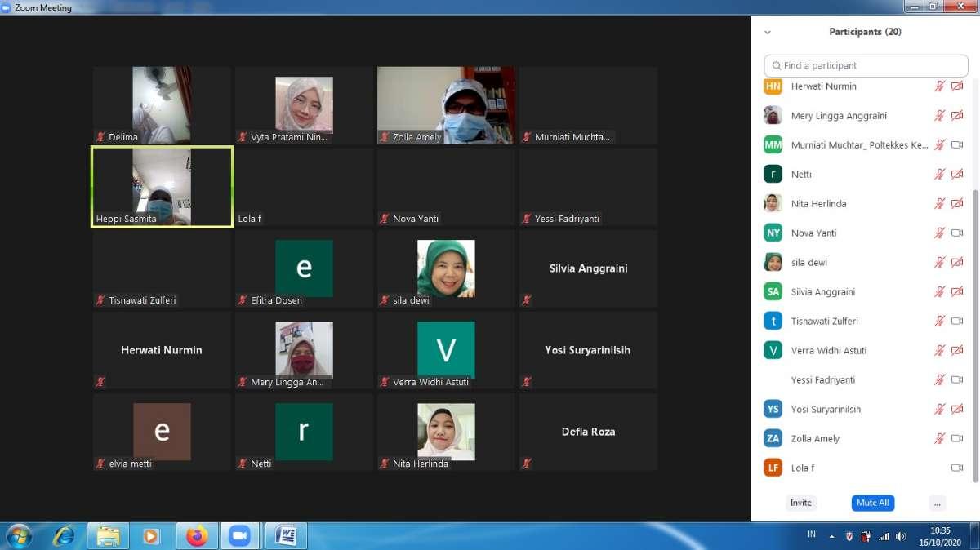The width and height of the screenshot is (980, 550).
Task: Open Firefox from the taskbar
Action: tap(197, 536)
